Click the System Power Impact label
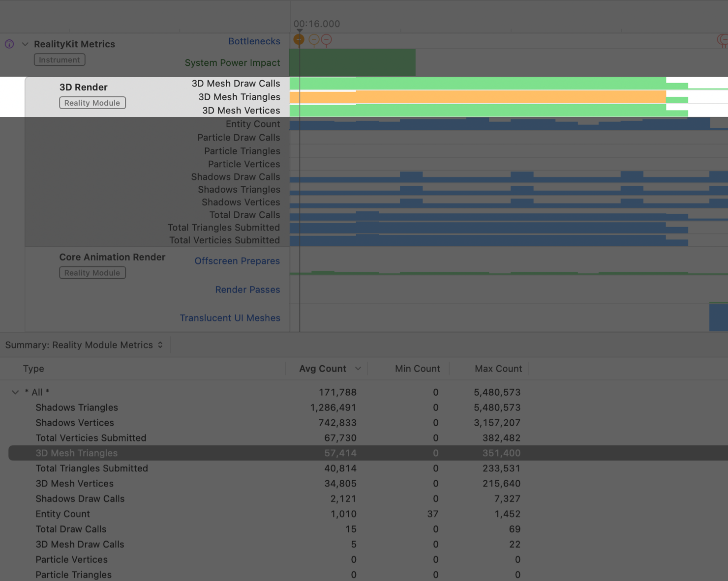728x581 pixels. tap(232, 63)
